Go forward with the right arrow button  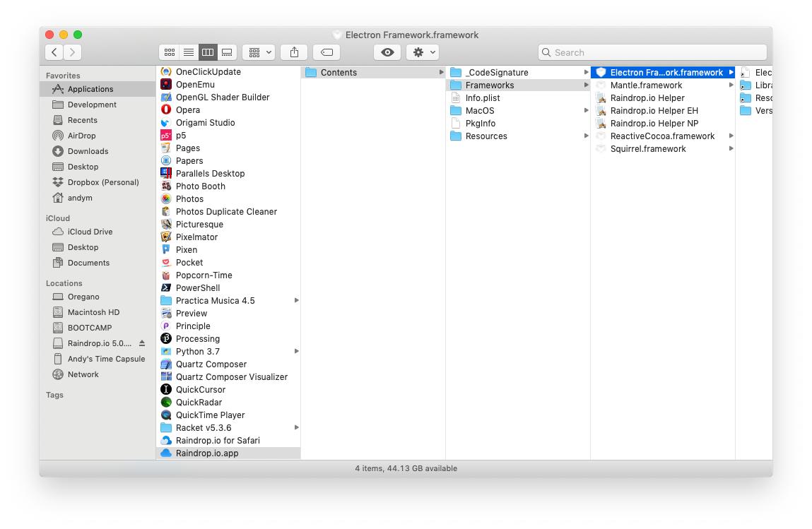coord(73,52)
